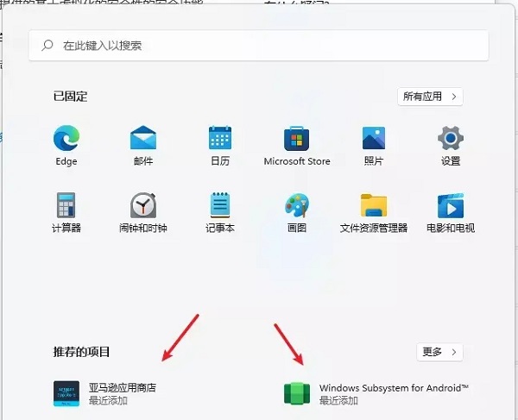The width and height of the screenshot is (518, 420).
Task: Launch the Calculator (计算器) app
Action: [x=66, y=205]
